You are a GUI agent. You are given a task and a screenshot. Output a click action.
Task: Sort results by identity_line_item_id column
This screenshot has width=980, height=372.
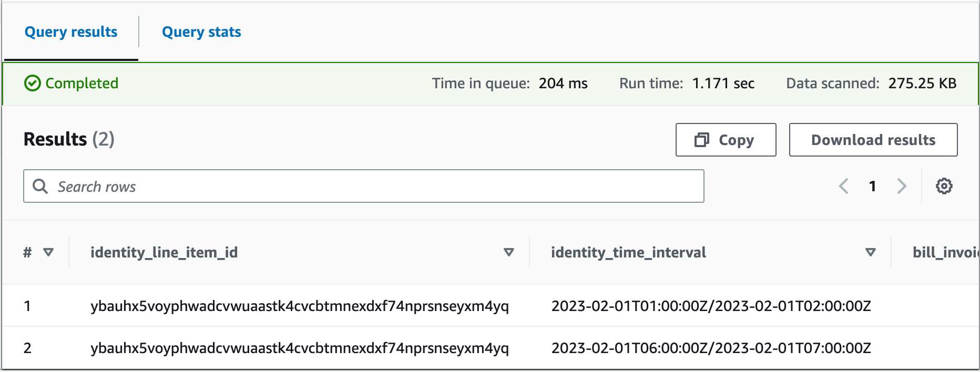(508, 252)
